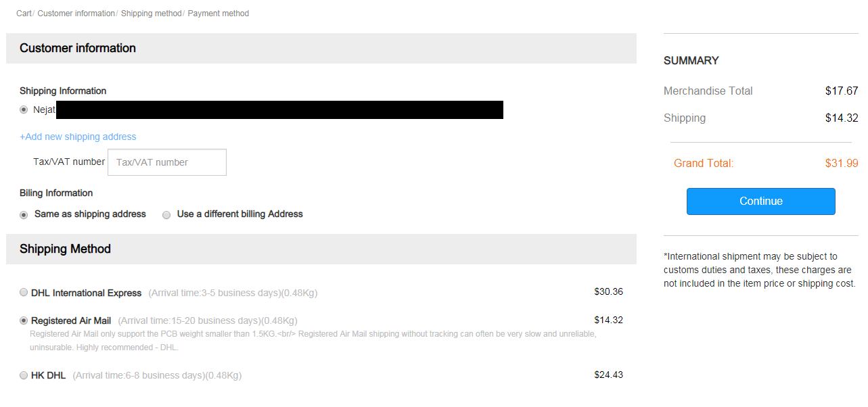Click the Merchandise Total $17.67 value
The image size is (868, 407).
(x=842, y=91)
